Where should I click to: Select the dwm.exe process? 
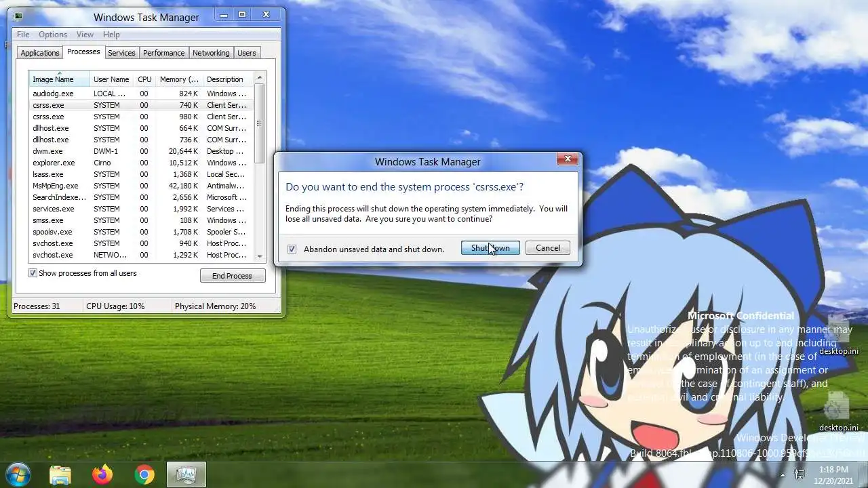click(x=141, y=151)
